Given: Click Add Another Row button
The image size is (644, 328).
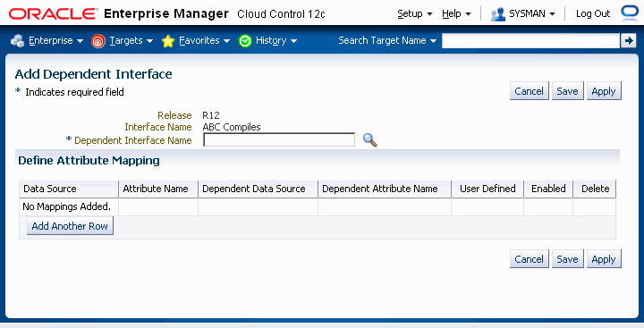Looking at the screenshot, I should (70, 226).
